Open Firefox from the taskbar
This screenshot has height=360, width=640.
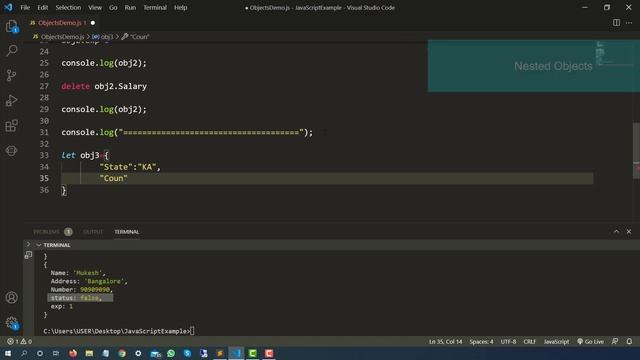coord(73,353)
